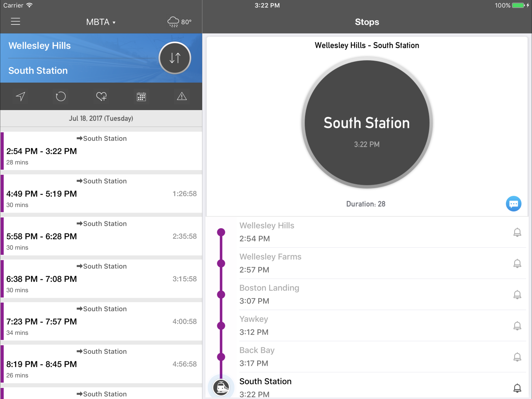Open the MBTA transit system dropdown

[x=101, y=22]
